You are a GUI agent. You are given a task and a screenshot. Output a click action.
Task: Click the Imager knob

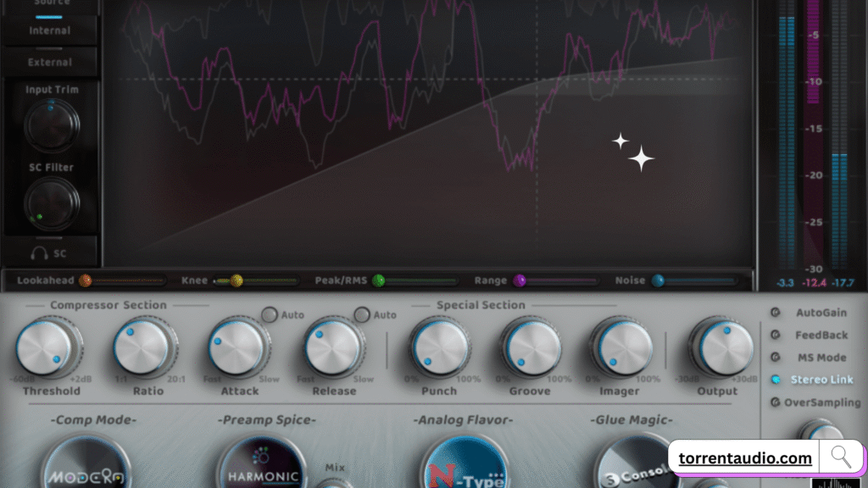pyautogui.click(x=623, y=347)
